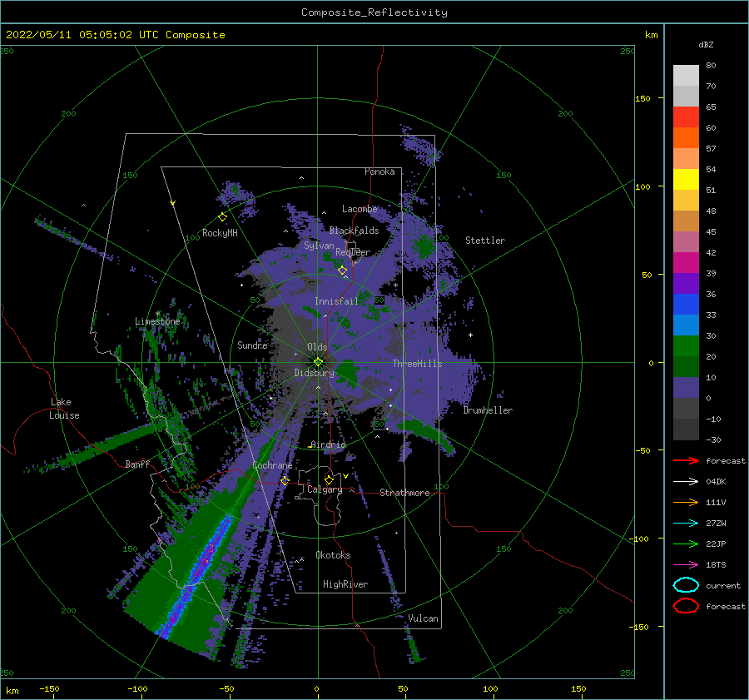Click the Strathmore city label
This screenshot has width=749, height=700.
click(x=404, y=493)
